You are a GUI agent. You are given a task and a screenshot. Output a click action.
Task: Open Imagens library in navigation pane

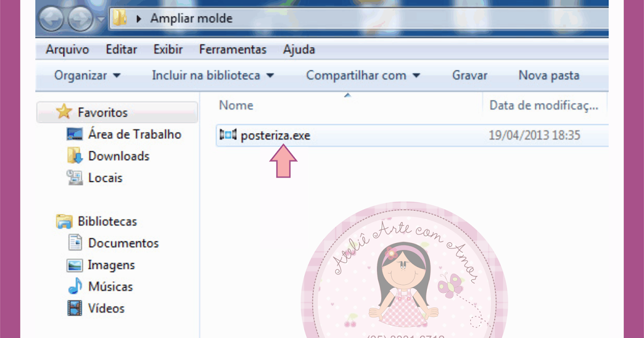tap(111, 265)
